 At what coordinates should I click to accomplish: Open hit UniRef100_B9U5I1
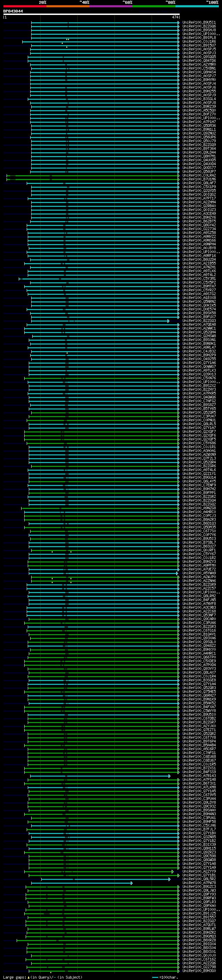pyautogui.click(x=199, y=23)
